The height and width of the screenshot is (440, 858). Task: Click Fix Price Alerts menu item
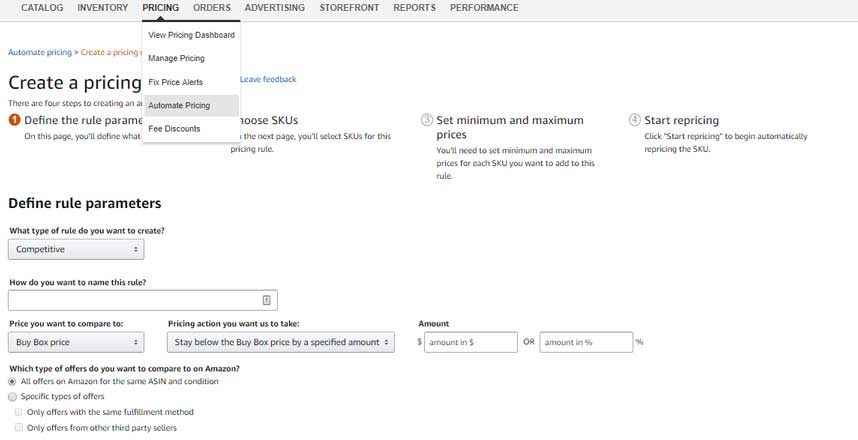175,82
